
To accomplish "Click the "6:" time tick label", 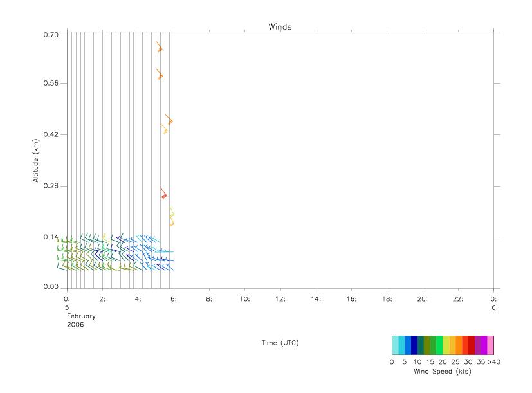I will click(174, 299).
